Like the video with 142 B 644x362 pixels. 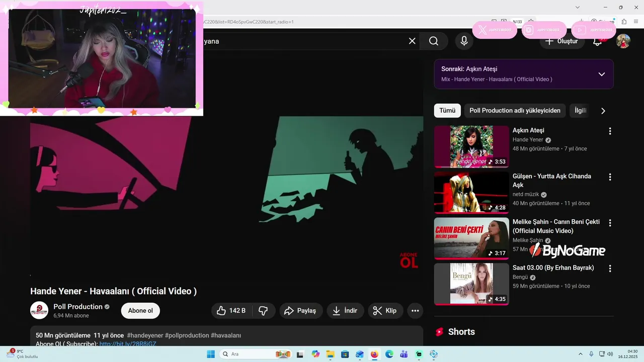(x=232, y=311)
